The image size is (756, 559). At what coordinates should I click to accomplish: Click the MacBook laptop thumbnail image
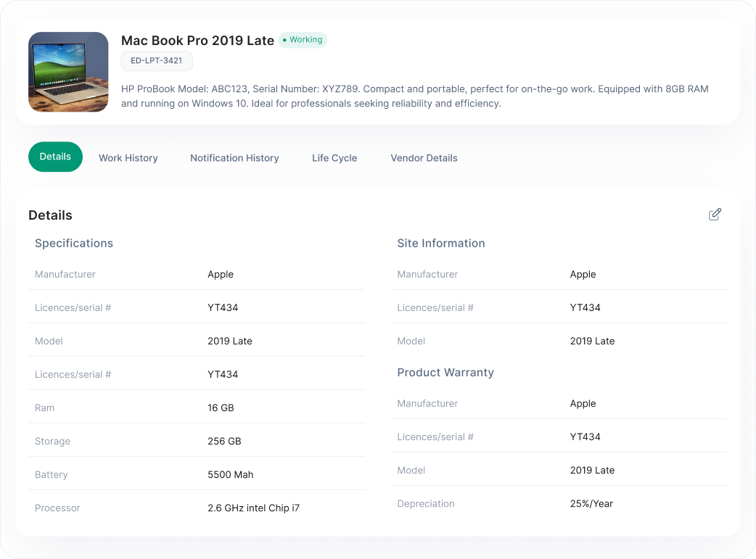[x=68, y=72]
